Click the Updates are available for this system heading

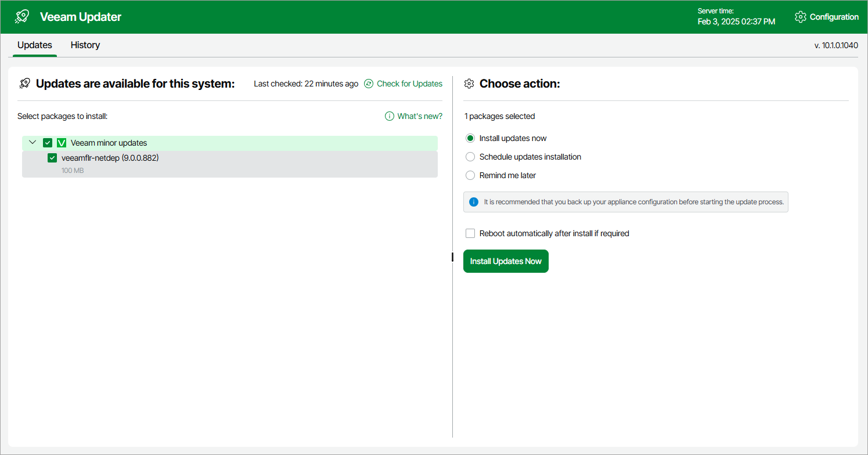[x=135, y=84]
